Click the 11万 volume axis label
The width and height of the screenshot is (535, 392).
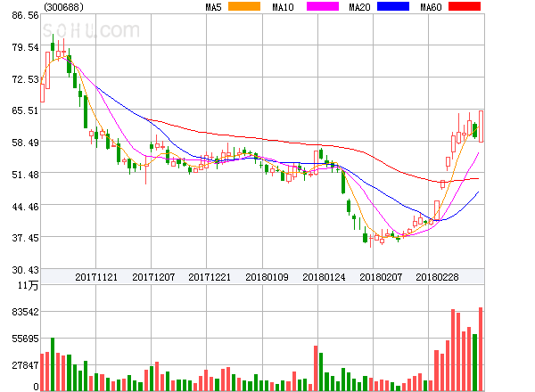(28, 285)
